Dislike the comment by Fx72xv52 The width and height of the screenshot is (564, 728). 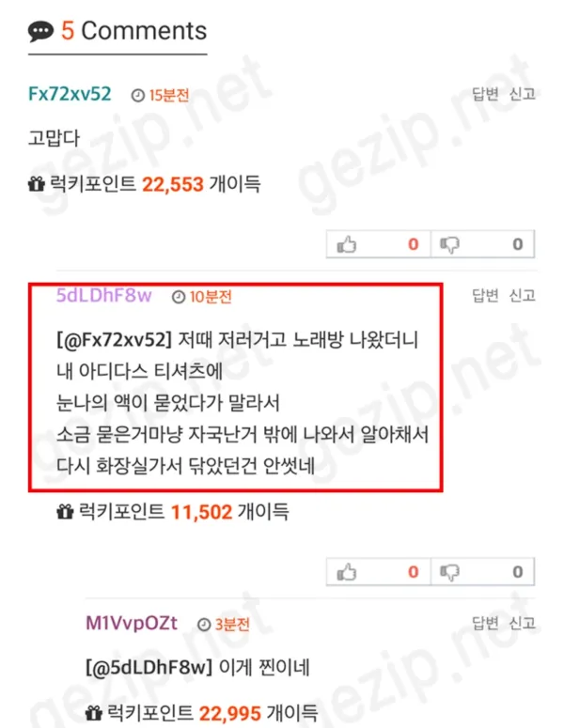(483, 244)
